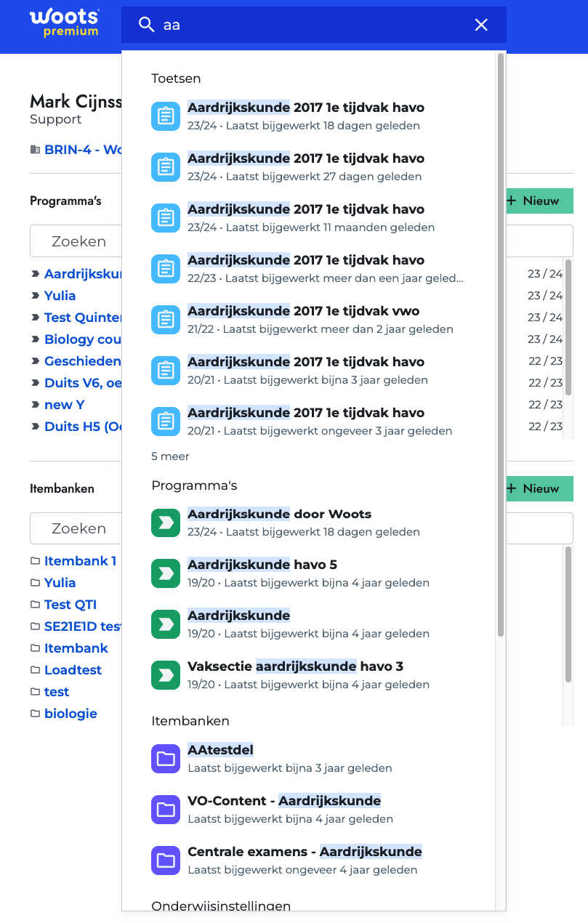Open the Aardrijkskunde 2017 1e tijdvak vwo result
The height and width of the screenshot is (923, 588).
[x=303, y=311]
